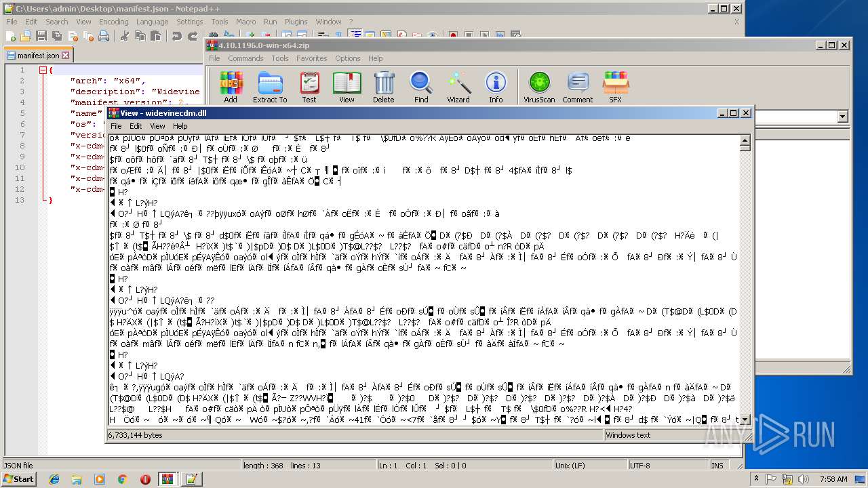Open Commands menu in WinRAR

click(x=245, y=58)
